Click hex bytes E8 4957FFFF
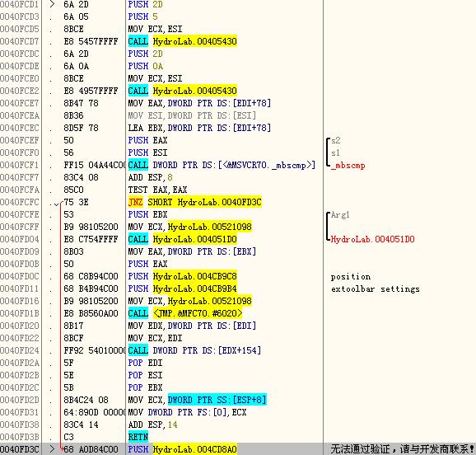 click(91, 91)
